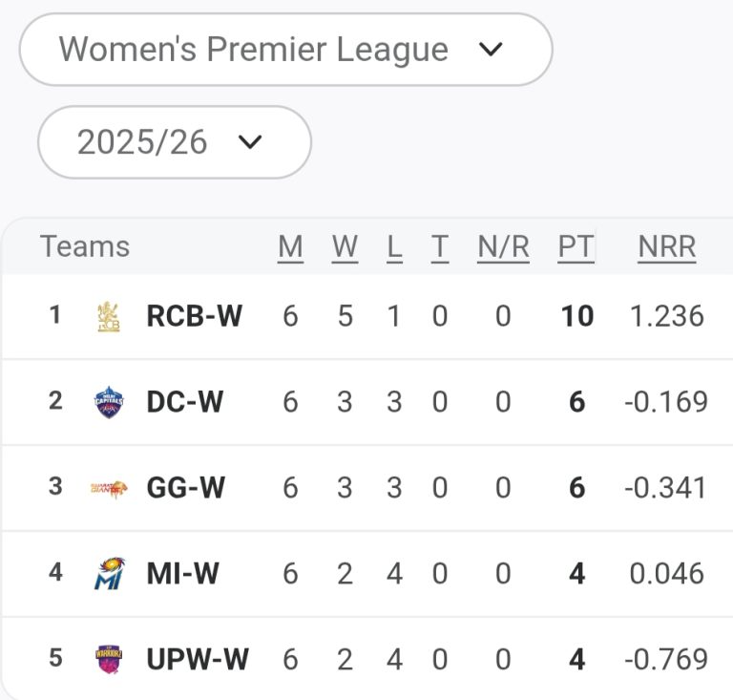Sort by the PT points column header
The image size is (733, 700).
click(576, 247)
